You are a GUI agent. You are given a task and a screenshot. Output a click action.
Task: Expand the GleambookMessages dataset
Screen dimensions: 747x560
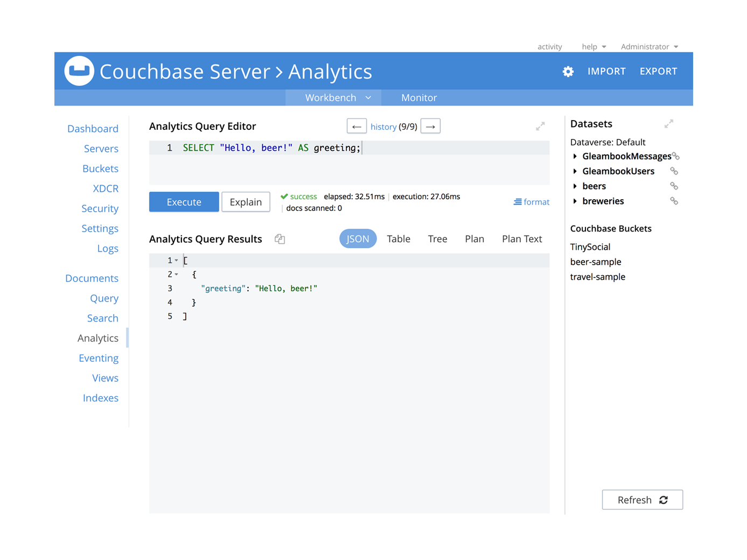pyautogui.click(x=575, y=156)
